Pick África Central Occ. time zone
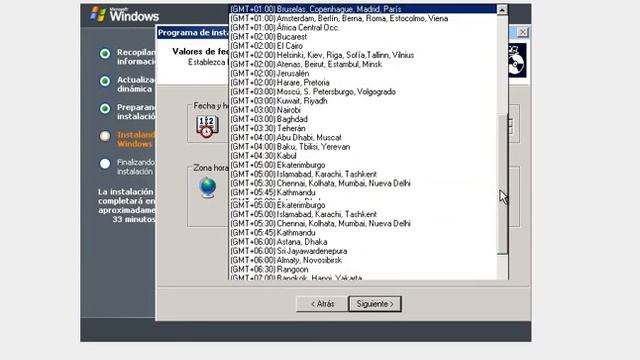The height and width of the screenshot is (360, 640). tap(362, 27)
